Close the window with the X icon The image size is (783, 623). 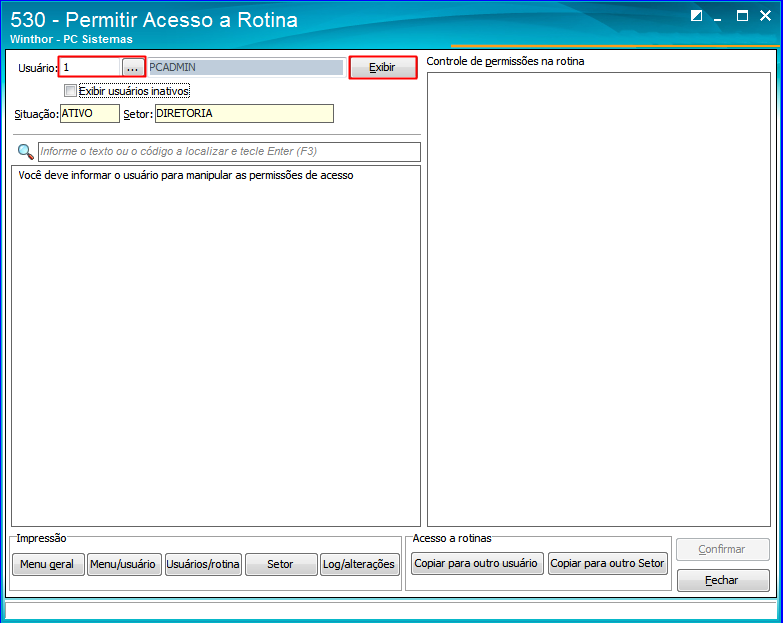[765, 16]
